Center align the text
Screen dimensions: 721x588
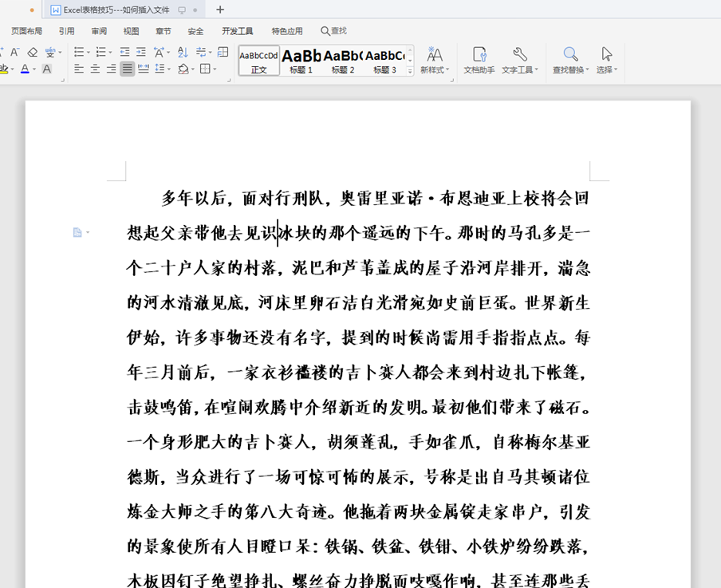[x=95, y=69]
